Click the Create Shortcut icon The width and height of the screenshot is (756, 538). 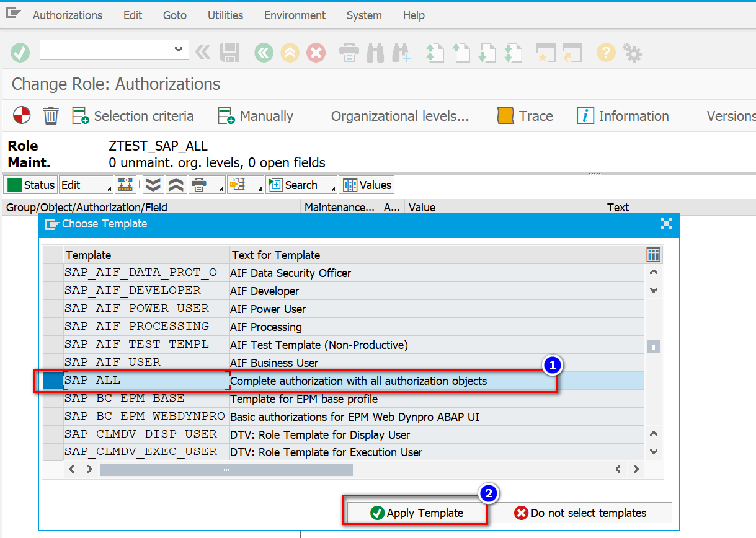[x=572, y=52]
